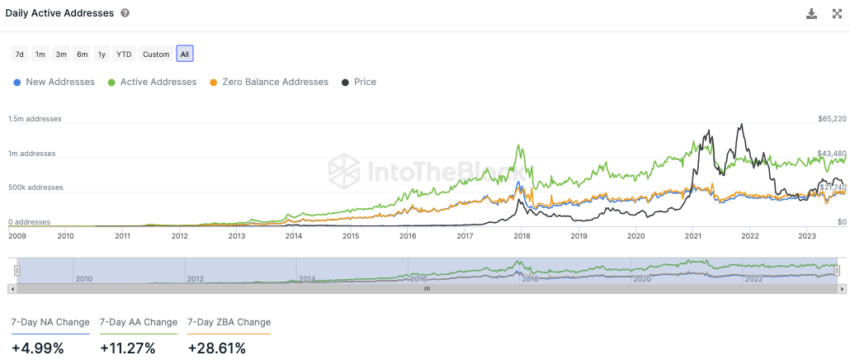850x360 pixels.
Task: Open the Custom date range
Action: 156,54
